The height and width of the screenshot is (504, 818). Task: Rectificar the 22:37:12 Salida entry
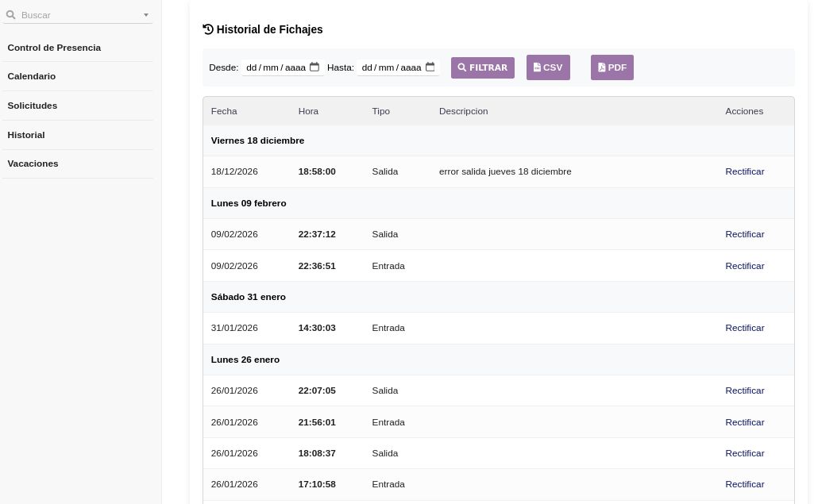tap(744, 234)
